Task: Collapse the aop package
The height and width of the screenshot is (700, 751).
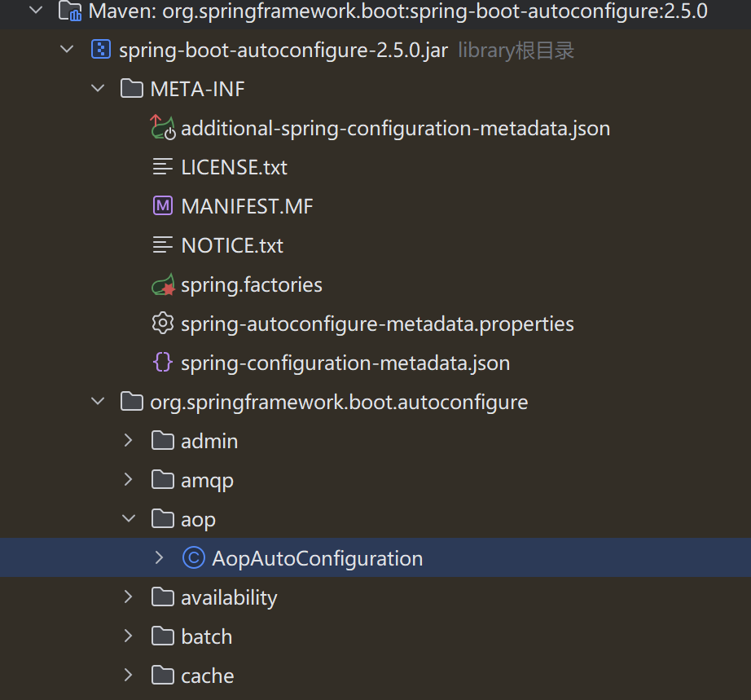Action: [x=129, y=518]
